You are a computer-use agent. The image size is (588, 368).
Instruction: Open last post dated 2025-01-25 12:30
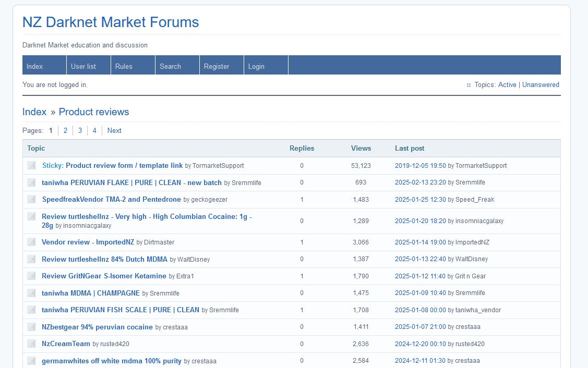[421, 199]
